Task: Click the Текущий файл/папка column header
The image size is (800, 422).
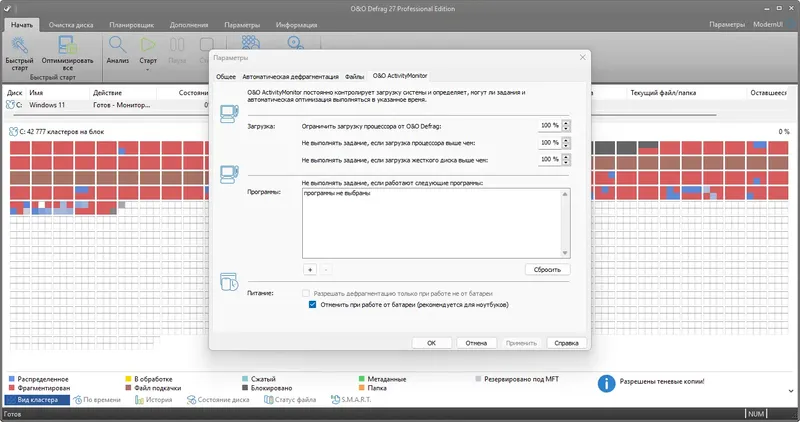Action: [663, 93]
